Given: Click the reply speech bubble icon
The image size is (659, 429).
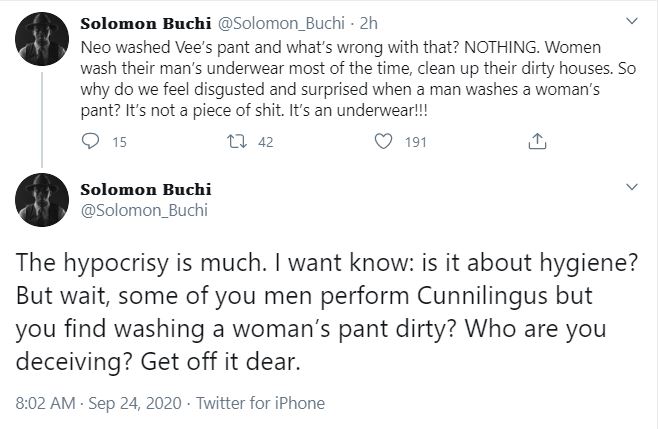Looking at the screenshot, I should coord(90,141).
